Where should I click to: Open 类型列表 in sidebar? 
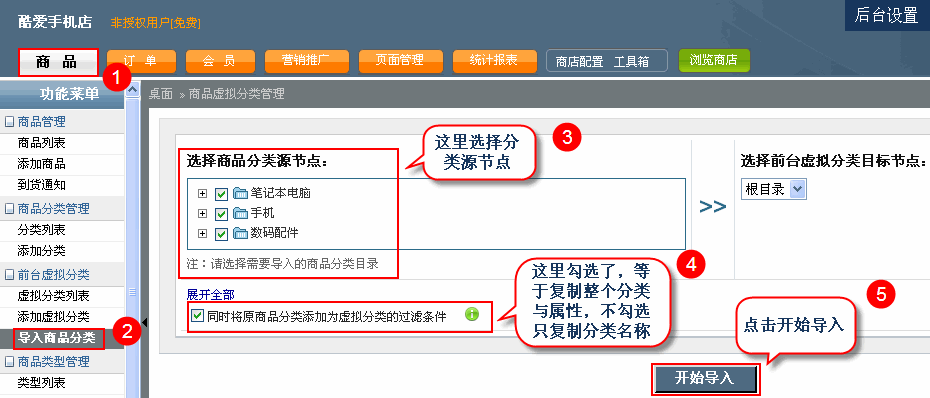tap(42, 383)
